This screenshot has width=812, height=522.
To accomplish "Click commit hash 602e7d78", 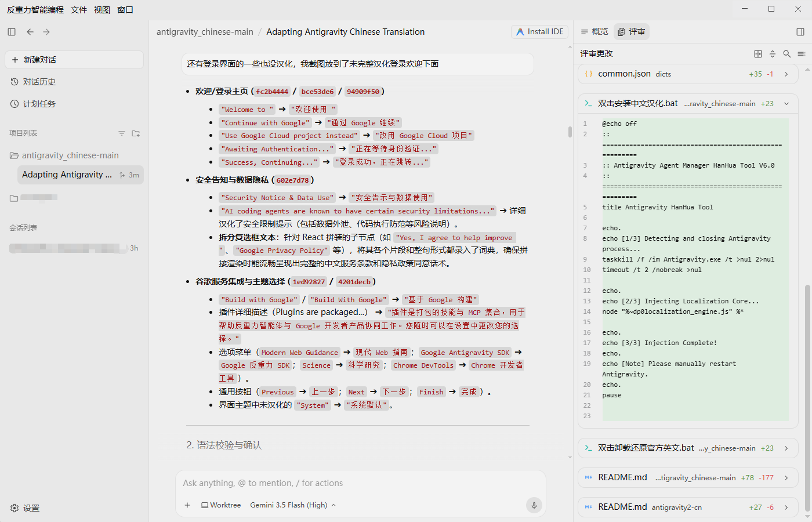I will click(x=293, y=180).
